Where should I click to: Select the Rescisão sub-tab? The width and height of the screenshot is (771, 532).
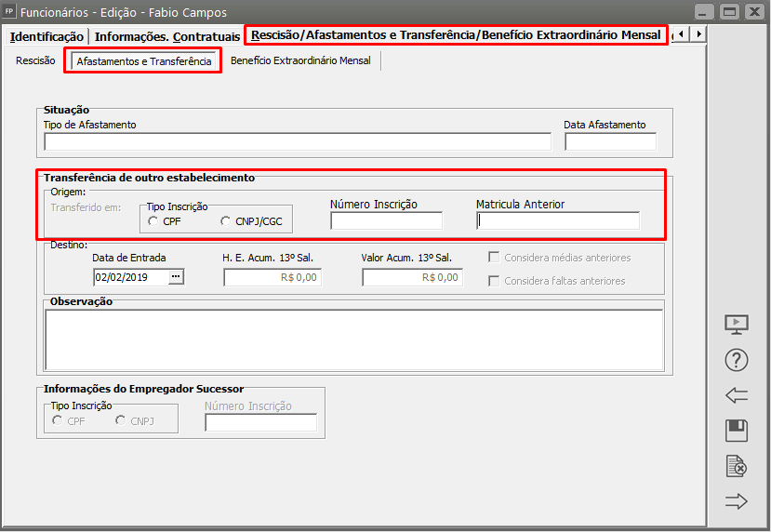[35, 61]
